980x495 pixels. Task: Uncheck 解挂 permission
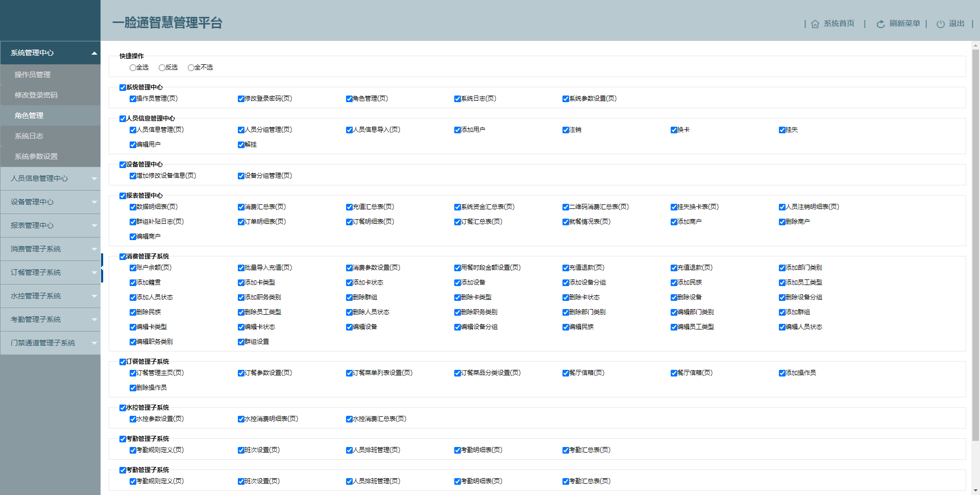click(x=241, y=145)
